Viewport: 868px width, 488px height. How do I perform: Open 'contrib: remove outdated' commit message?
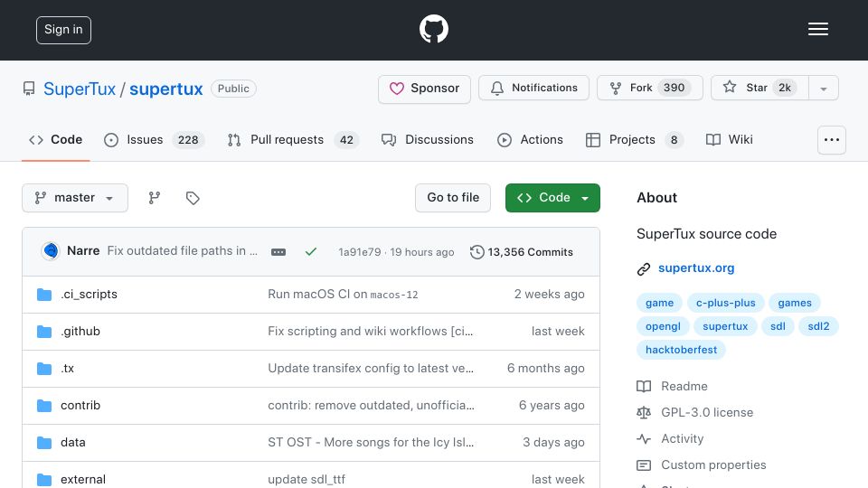point(371,406)
